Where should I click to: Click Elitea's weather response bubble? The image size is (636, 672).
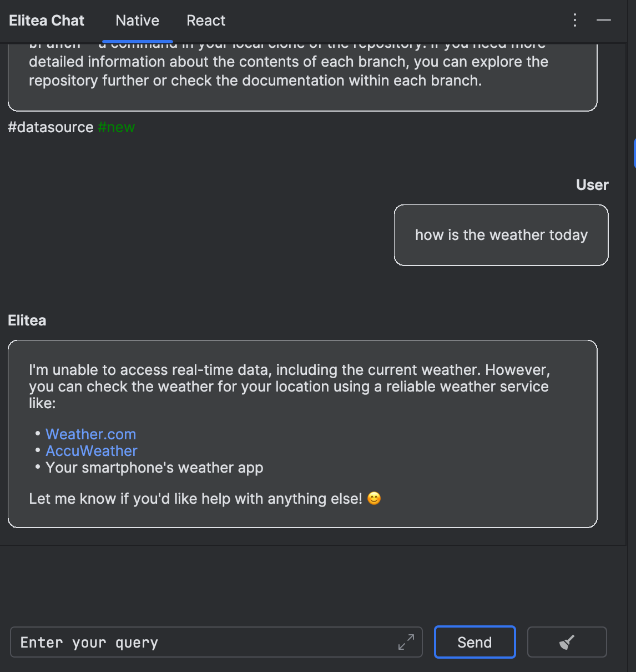pos(302,434)
